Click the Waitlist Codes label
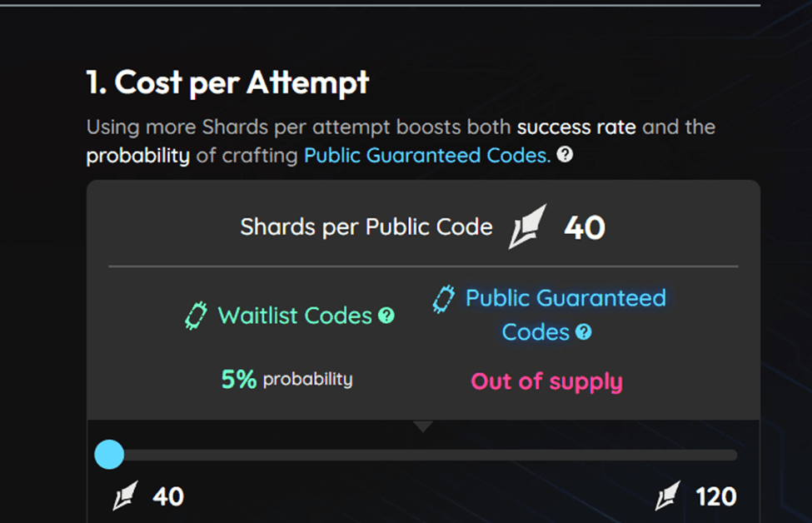 [x=295, y=316]
